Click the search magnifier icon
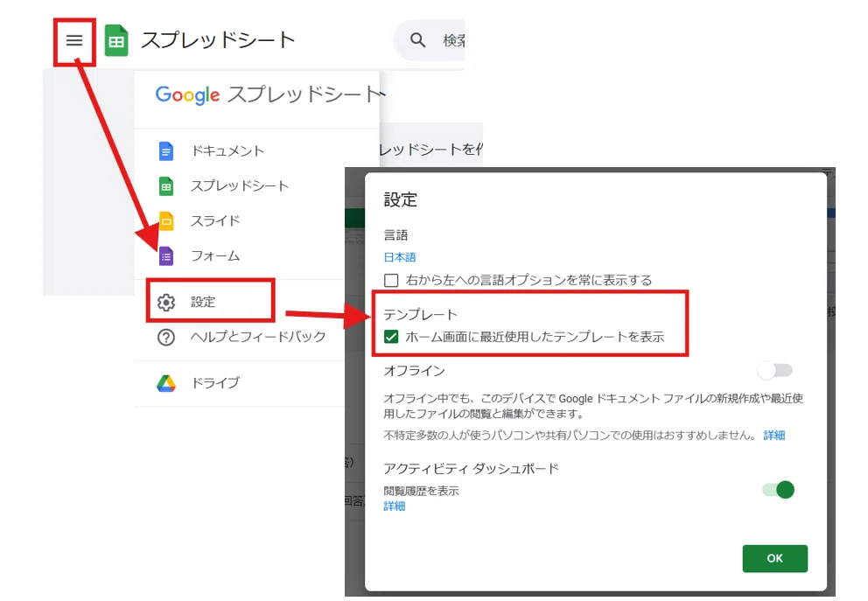Viewport: 868px width, 601px height. click(417, 40)
